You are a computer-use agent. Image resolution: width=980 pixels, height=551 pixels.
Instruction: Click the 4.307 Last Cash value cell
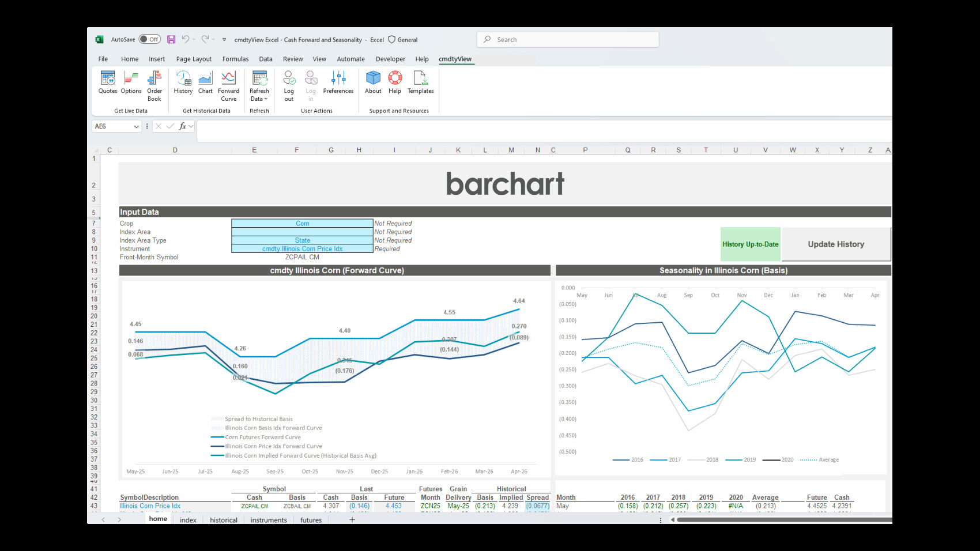331,506
